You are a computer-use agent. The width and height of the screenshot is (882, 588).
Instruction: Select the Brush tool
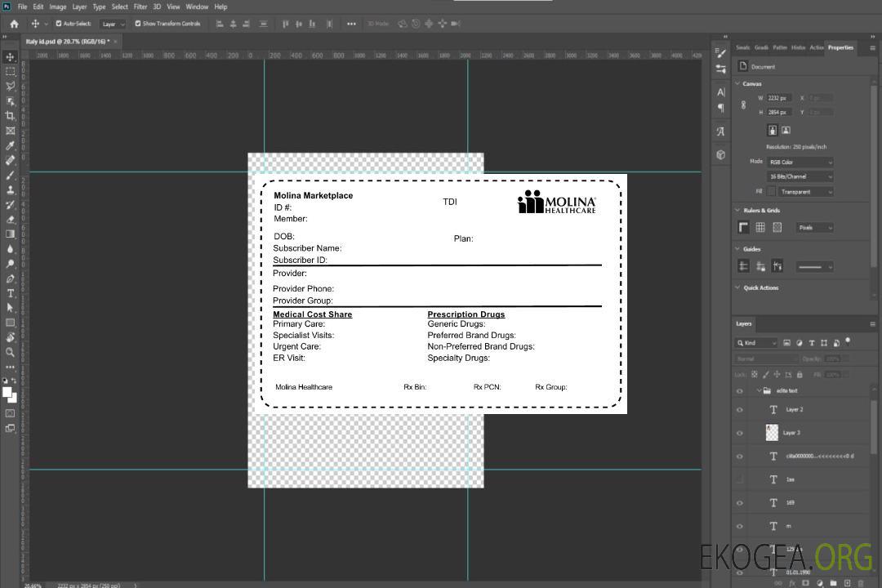point(10,175)
